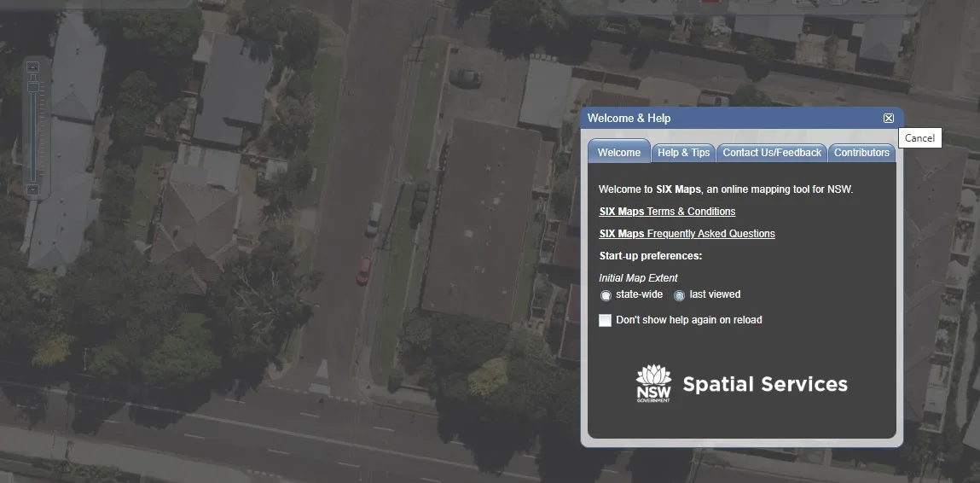Screen dimensions: 980x483
Task: Switch to the Welcome tab
Action: pyautogui.click(x=618, y=153)
